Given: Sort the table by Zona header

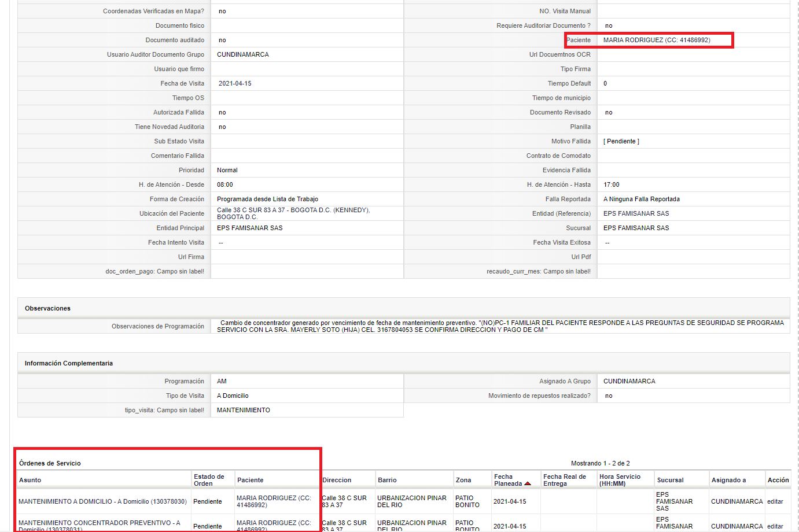Looking at the screenshot, I should click(x=463, y=480).
